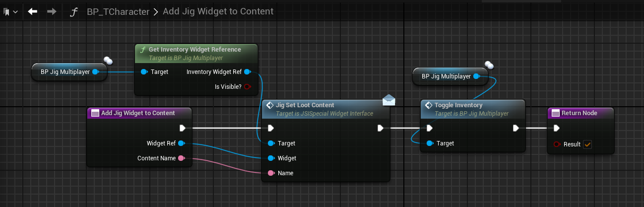Image resolution: width=644 pixels, height=207 pixels.
Task: Open the bookmarks dropdown in breadcrumb bar
Action: (10, 11)
